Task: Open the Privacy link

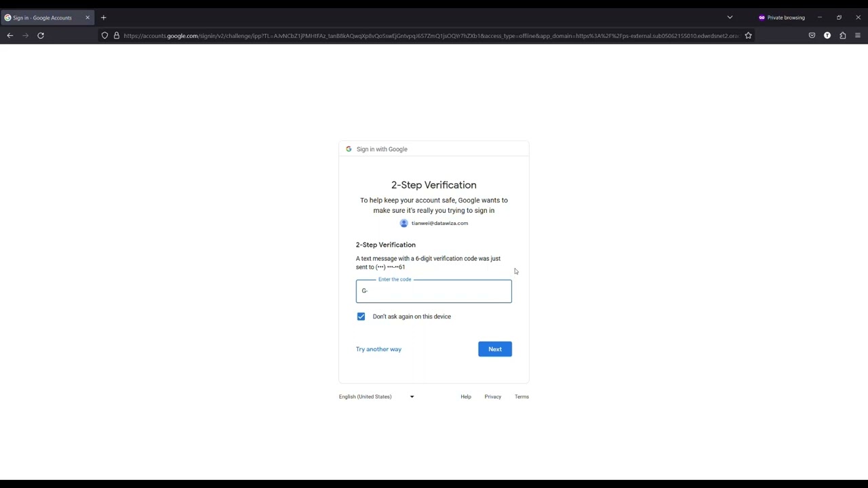Action: [x=493, y=396]
